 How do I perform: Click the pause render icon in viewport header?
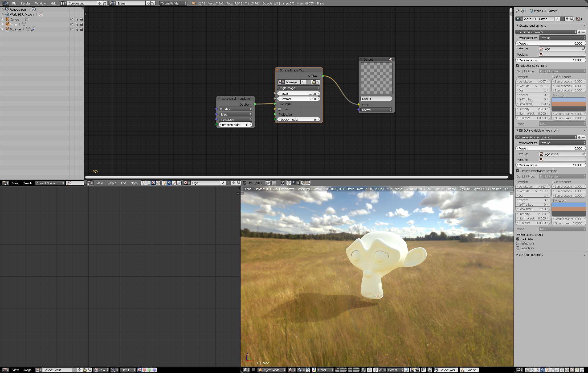424,370
